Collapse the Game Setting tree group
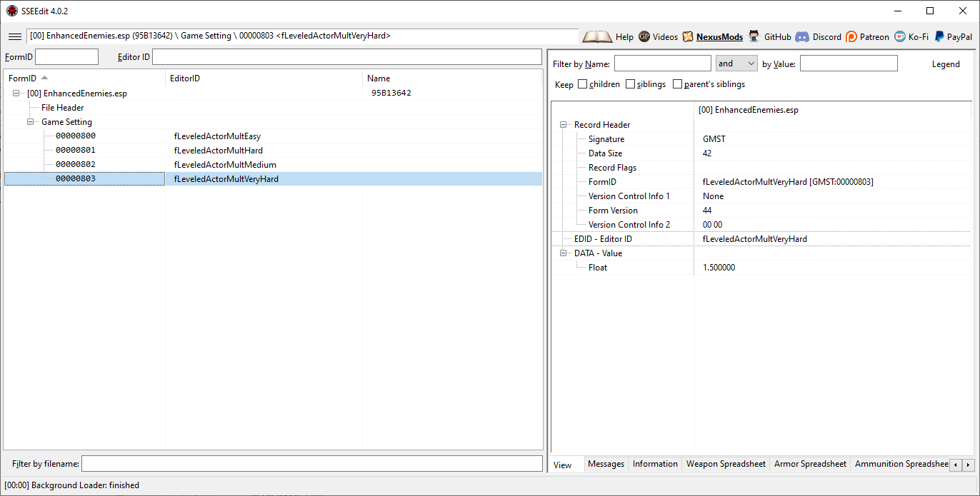This screenshot has width=980, height=496. click(x=31, y=122)
